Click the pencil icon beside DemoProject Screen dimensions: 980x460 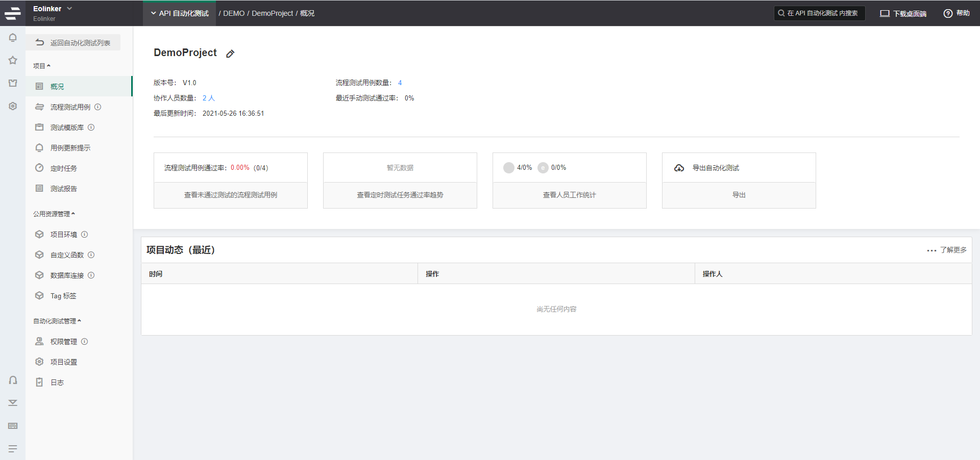tap(230, 54)
